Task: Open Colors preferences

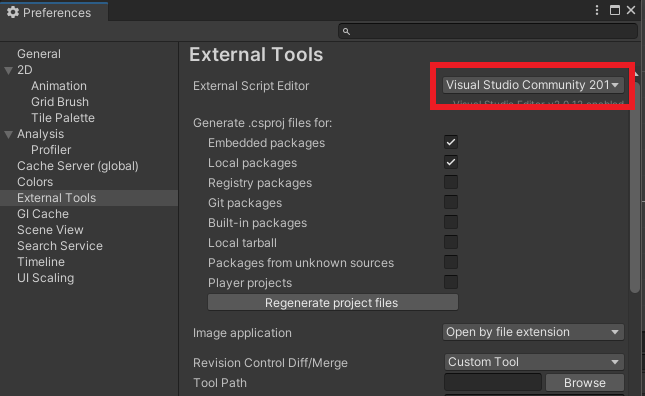Action: 35,182
